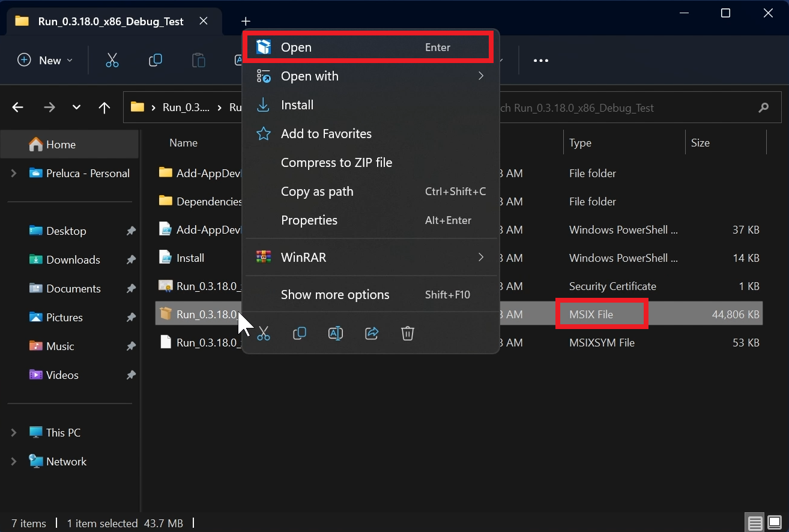The image size is (789, 532).
Task: Click the Share icon in the context menu row
Action: (372, 333)
